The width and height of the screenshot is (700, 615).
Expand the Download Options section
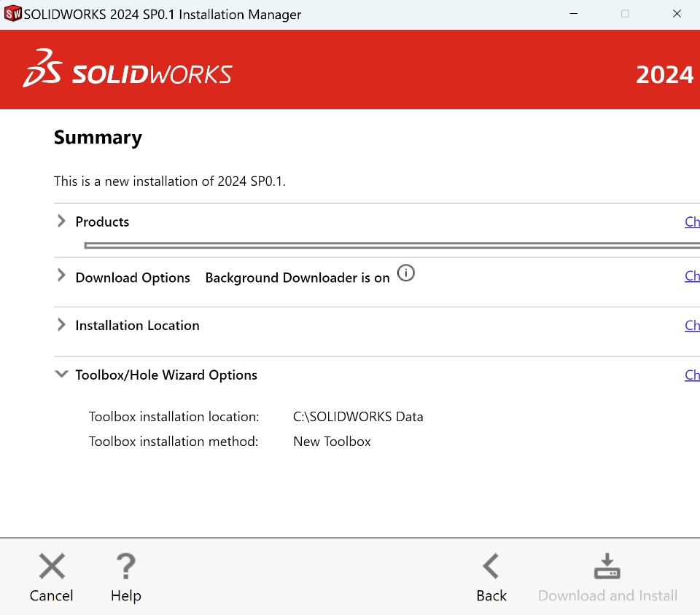coord(61,276)
